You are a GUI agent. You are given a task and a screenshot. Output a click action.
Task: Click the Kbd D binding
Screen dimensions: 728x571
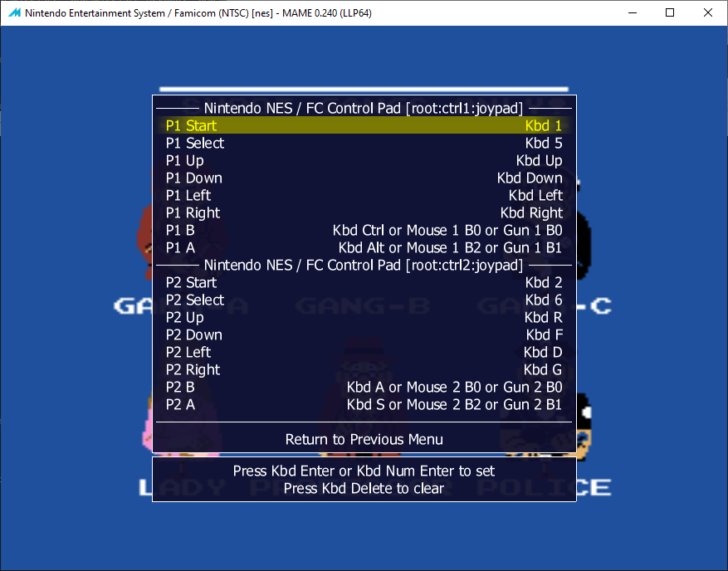point(543,353)
